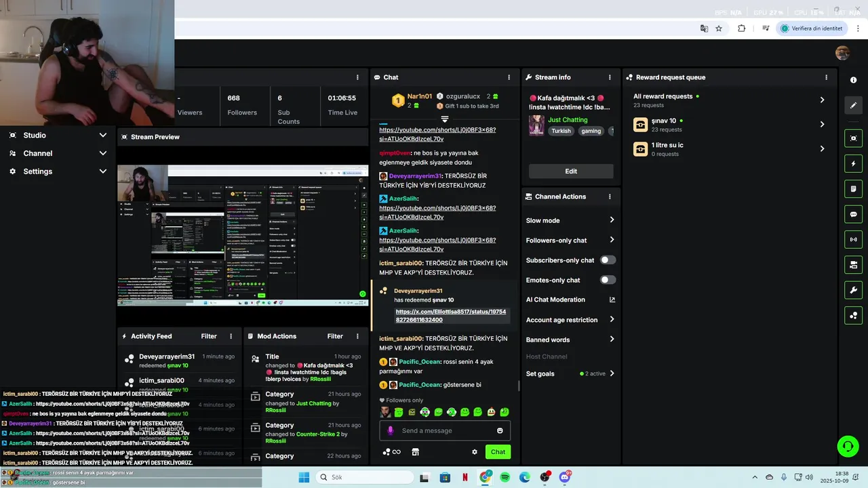Toggle the three-dots rewards widget icon in sidebar
868x488 pixels.
click(x=853, y=315)
